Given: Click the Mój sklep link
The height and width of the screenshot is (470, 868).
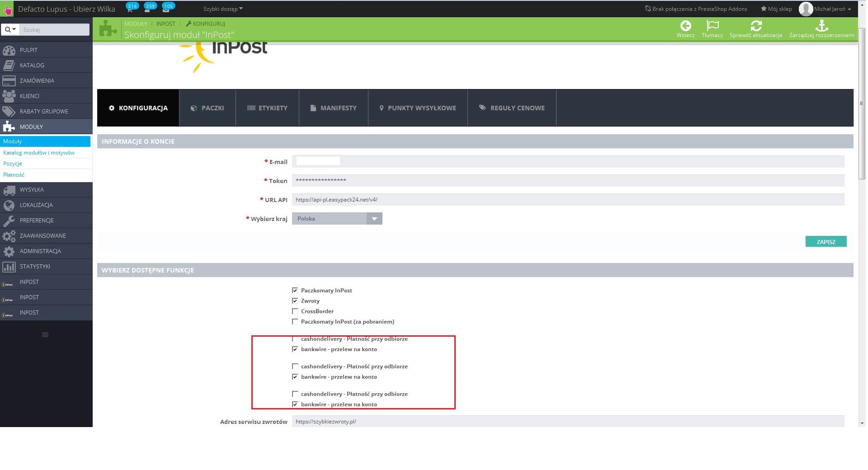Looking at the screenshot, I should tap(776, 9).
